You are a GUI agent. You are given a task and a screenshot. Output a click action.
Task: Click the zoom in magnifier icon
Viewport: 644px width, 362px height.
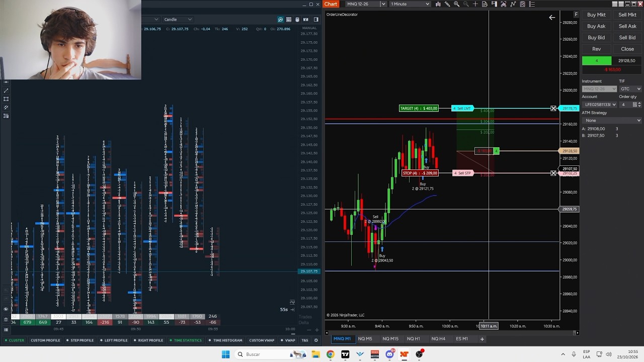[x=456, y=4]
